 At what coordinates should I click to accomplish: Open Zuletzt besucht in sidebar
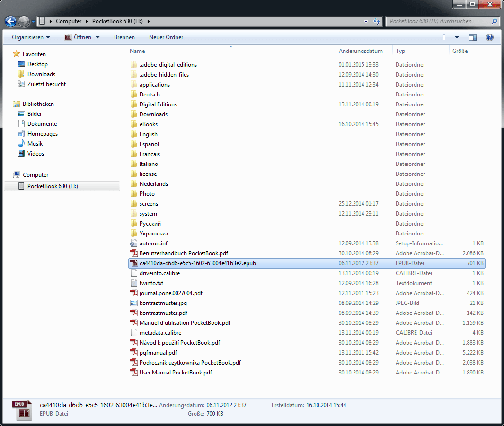(x=42, y=84)
